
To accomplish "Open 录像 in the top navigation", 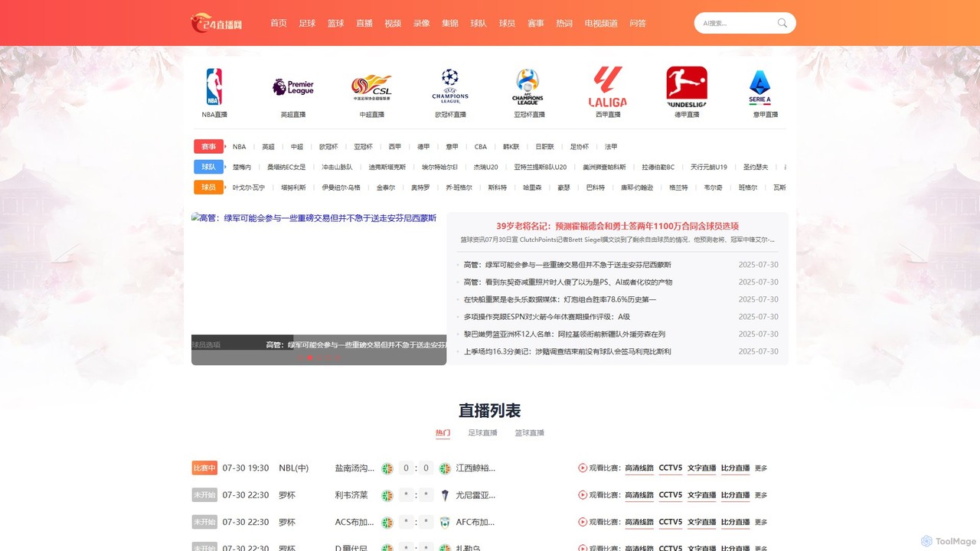I will pyautogui.click(x=422, y=23).
